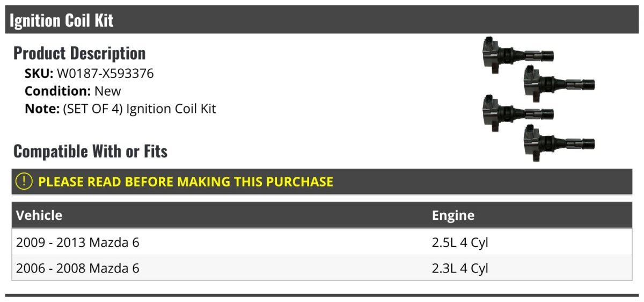This screenshot has height=302, width=644.
Task: Click the second ignition coil image
Action: click(559, 84)
